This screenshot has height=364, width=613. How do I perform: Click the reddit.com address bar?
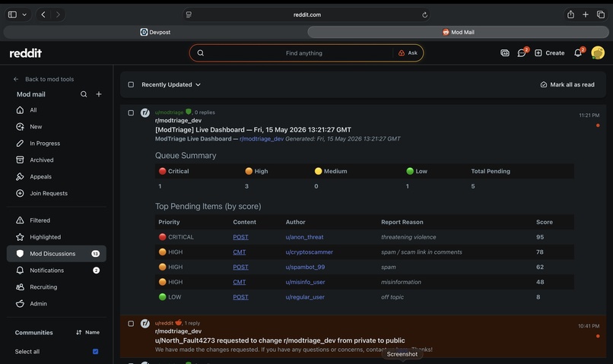pyautogui.click(x=307, y=15)
